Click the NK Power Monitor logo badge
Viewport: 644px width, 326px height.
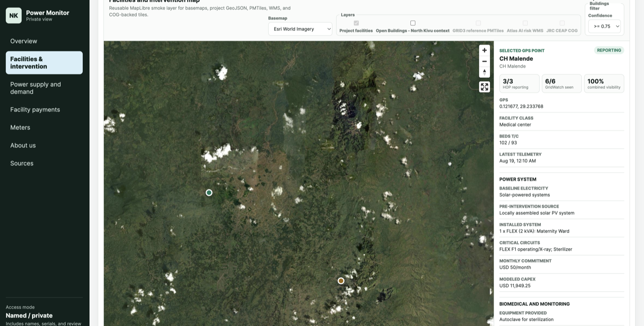pyautogui.click(x=14, y=16)
